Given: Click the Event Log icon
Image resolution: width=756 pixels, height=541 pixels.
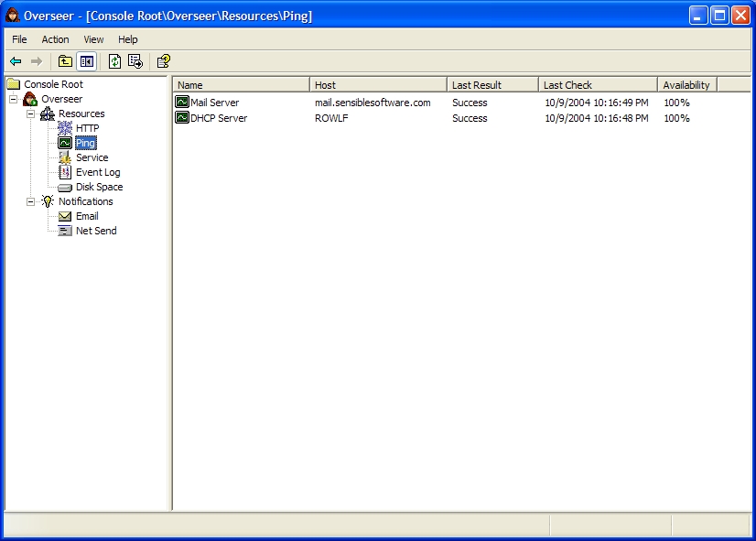Looking at the screenshot, I should tap(65, 172).
